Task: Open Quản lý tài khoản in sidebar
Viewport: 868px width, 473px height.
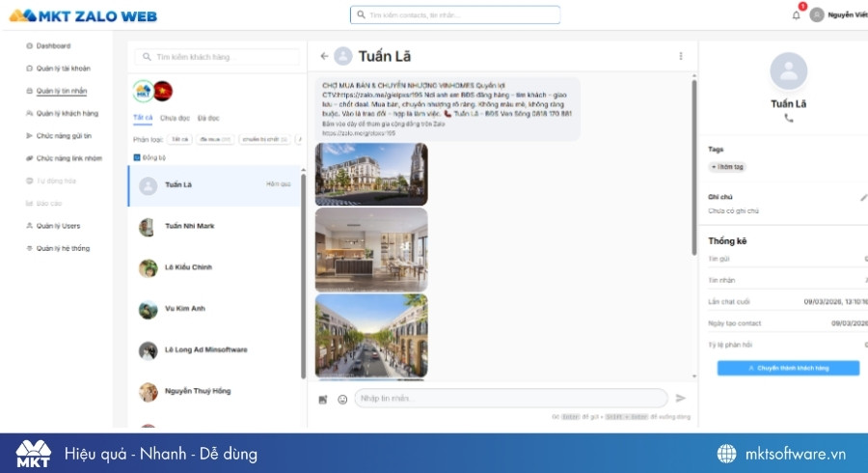Action: (66, 69)
